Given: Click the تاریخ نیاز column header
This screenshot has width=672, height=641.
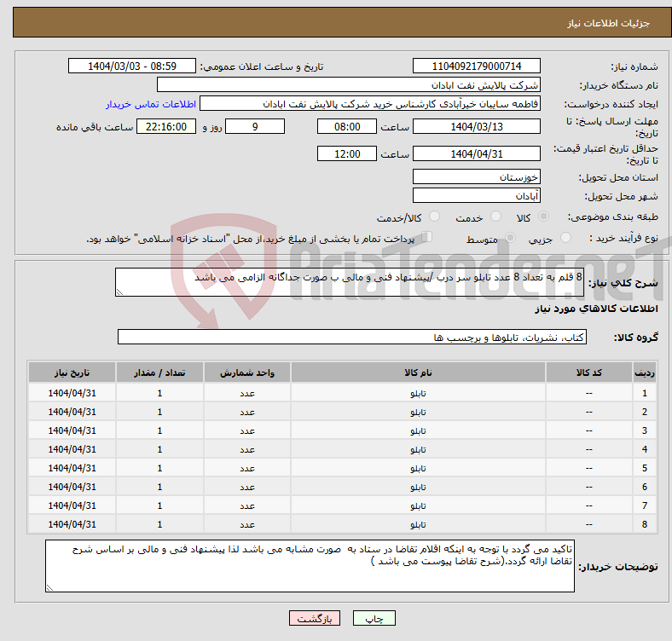Looking at the screenshot, I should click(x=72, y=372).
